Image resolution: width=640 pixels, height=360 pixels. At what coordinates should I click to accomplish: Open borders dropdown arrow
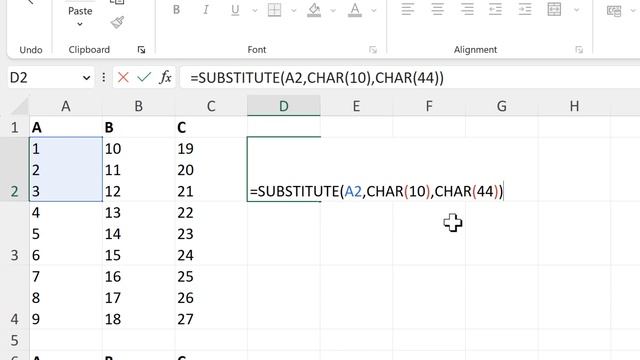293,10
